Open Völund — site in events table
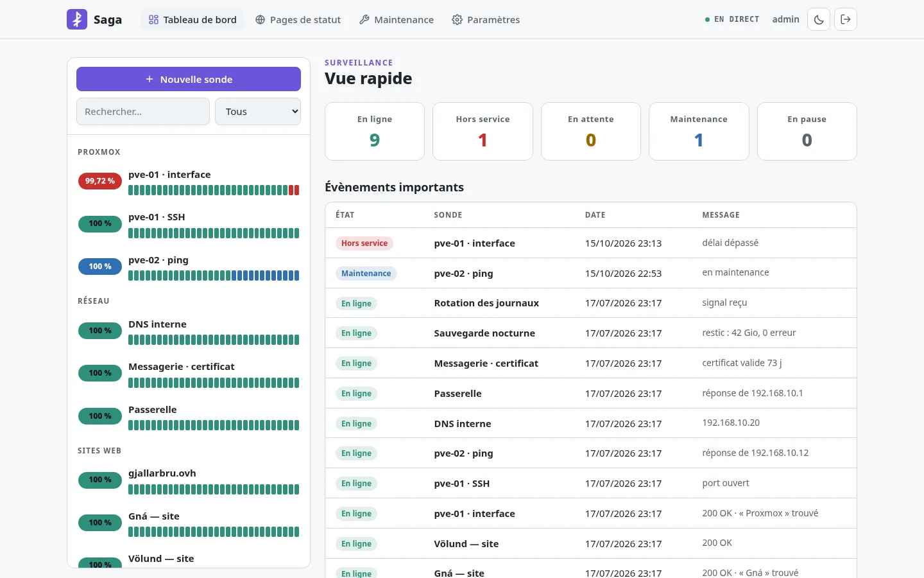 tap(466, 544)
